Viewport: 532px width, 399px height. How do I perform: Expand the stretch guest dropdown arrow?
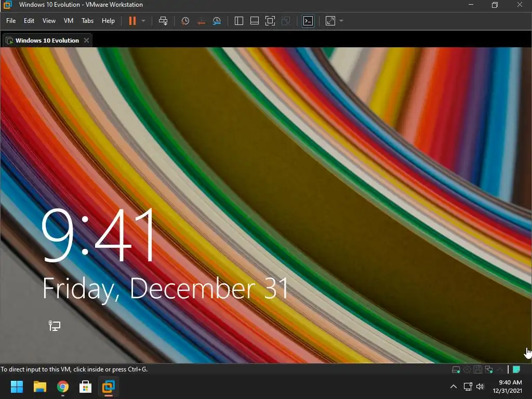pos(341,21)
